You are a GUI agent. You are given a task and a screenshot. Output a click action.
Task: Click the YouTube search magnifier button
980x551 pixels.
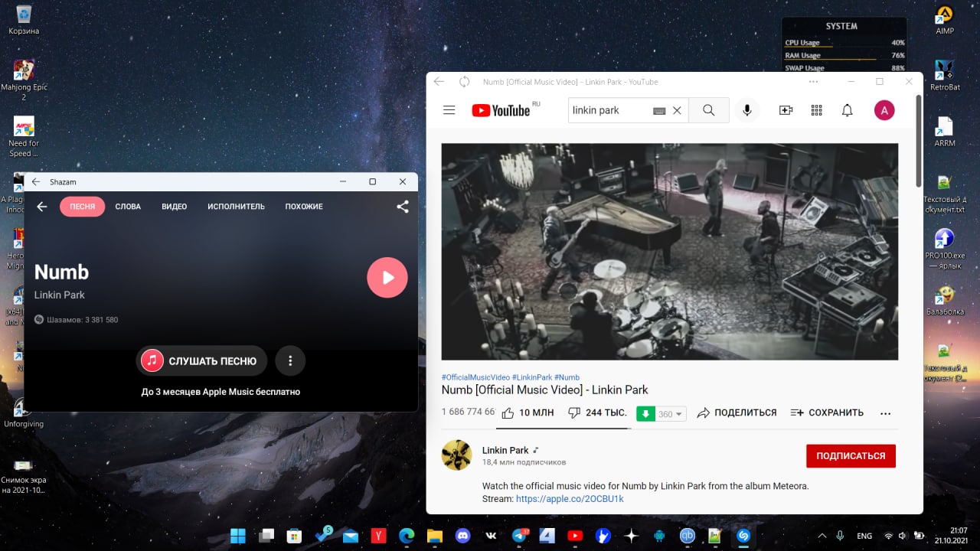pyautogui.click(x=709, y=110)
